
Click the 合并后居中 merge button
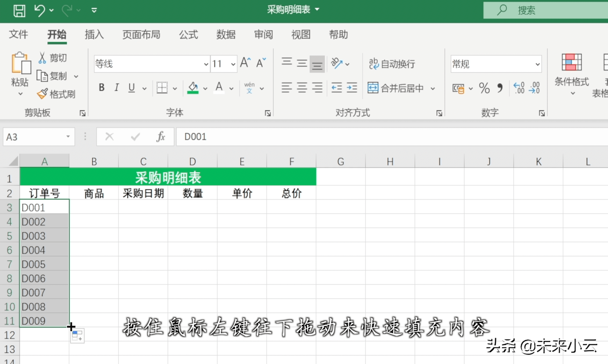click(x=396, y=88)
